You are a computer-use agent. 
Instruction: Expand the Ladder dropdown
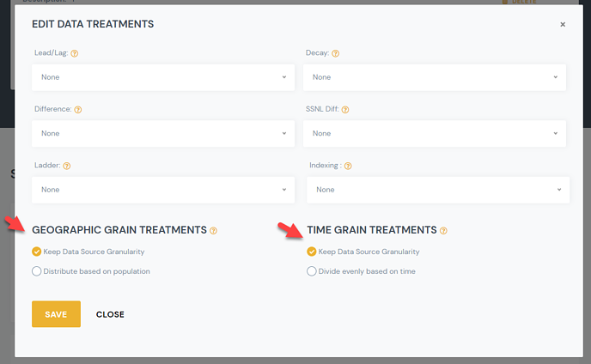(162, 190)
